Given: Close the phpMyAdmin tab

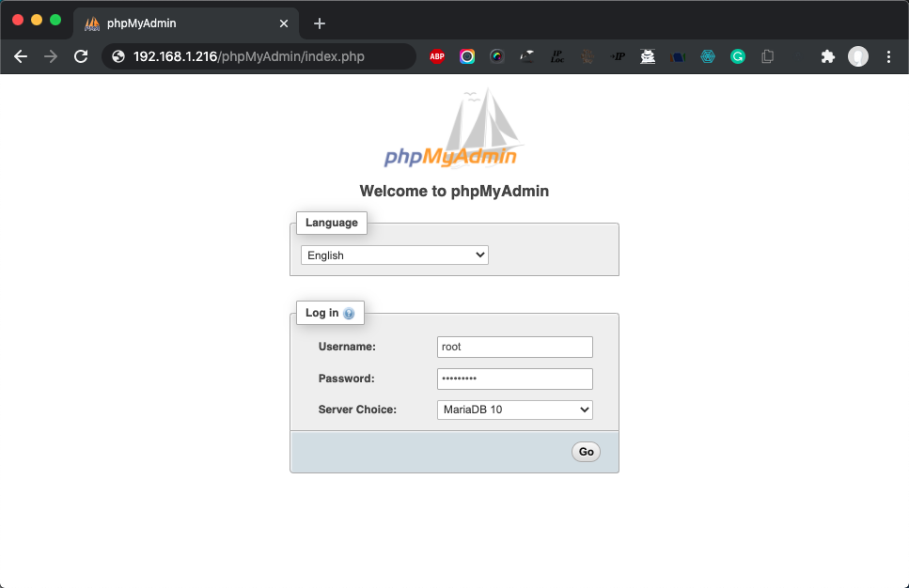Looking at the screenshot, I should pos(284,23).
